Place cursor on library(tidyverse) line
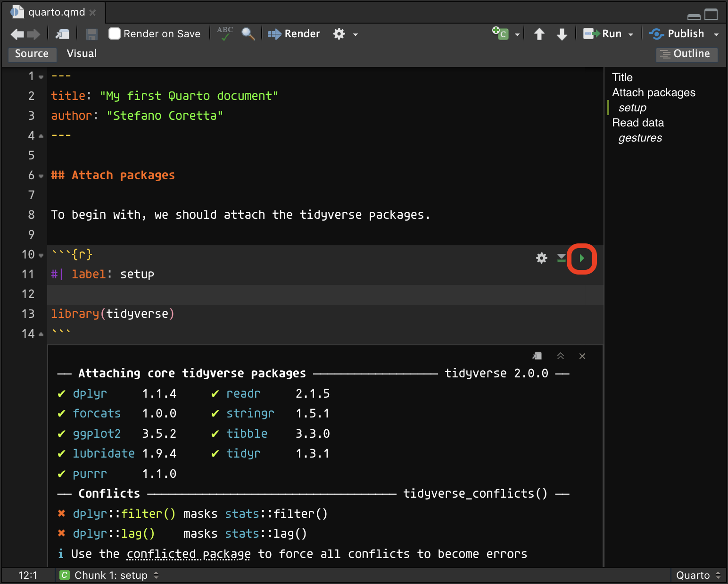 pyautogui.click(x=113, y=314)
